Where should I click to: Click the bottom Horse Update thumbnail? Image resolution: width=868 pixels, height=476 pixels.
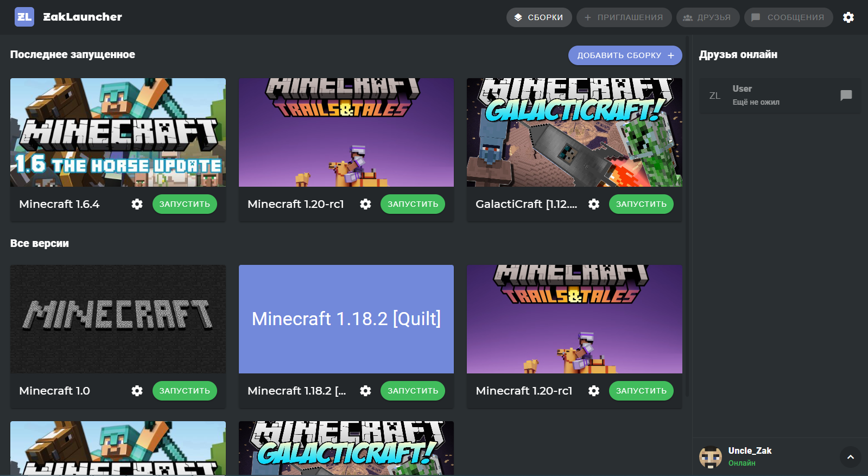click(118, 448)
